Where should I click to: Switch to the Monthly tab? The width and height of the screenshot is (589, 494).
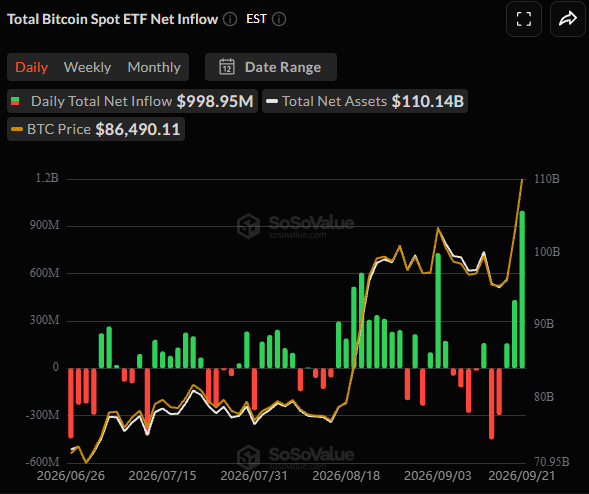point(154,67)
